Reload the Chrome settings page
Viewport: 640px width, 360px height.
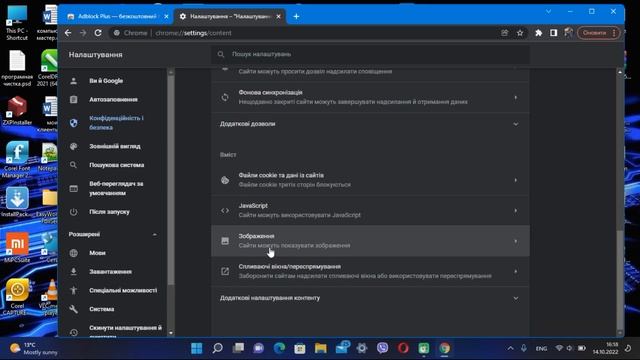coord(98,33)
